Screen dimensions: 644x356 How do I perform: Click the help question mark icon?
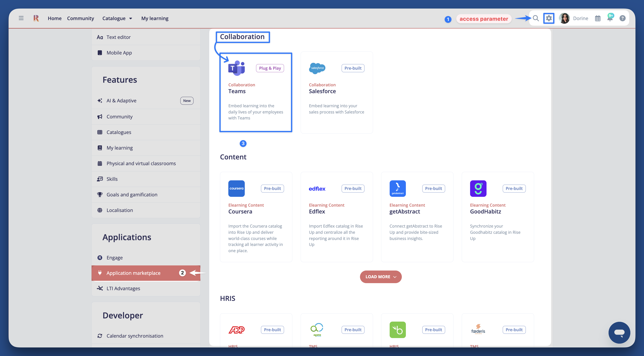click(x=622, y=18)
